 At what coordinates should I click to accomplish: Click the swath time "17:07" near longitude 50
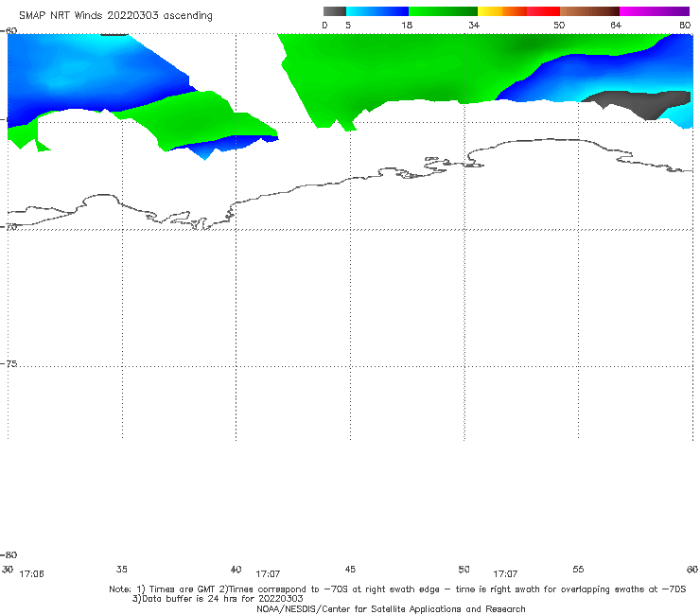click(x=505, y=574)
